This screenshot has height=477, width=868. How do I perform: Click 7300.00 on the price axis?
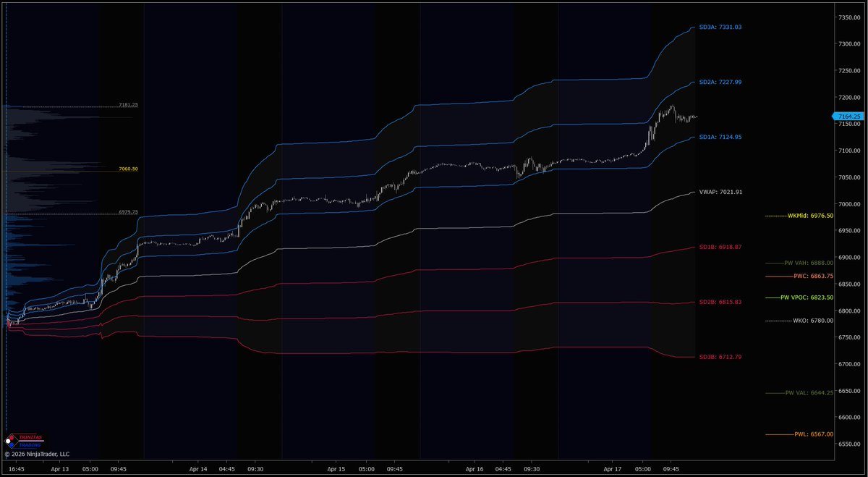click(x=849, y=44)
